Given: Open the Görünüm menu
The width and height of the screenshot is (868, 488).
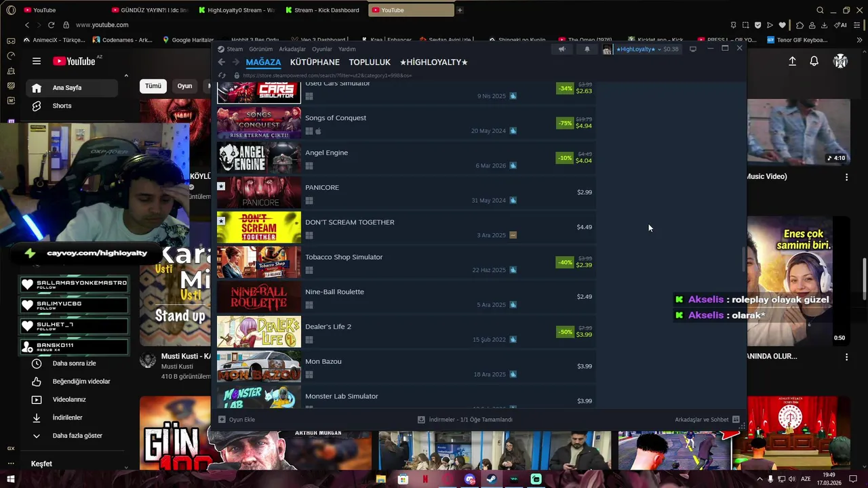Looking at the screenshot, I should coord(261,49).
